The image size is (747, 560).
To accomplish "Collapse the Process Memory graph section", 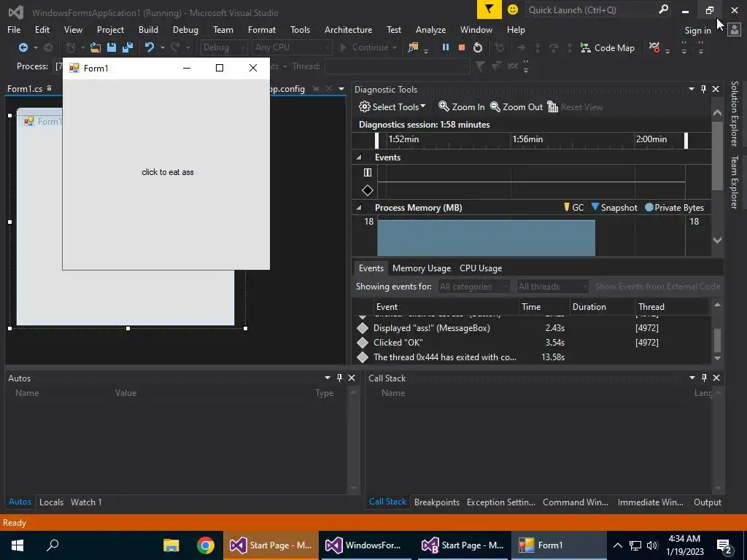I will tap(359, 208).
